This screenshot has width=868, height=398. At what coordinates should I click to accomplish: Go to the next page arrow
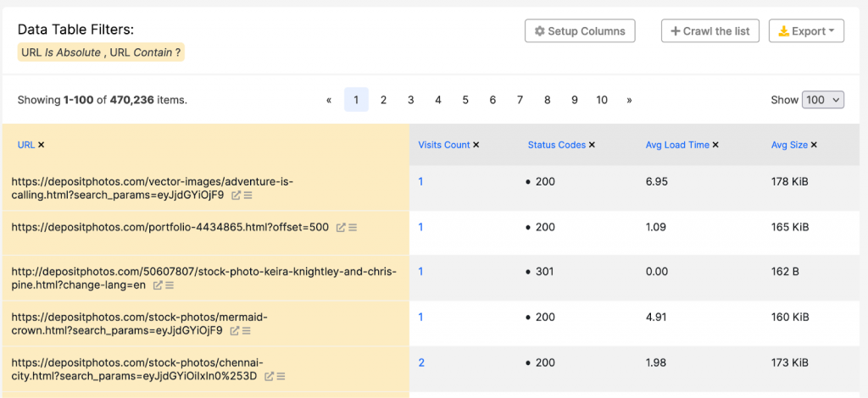pos(629,100)
